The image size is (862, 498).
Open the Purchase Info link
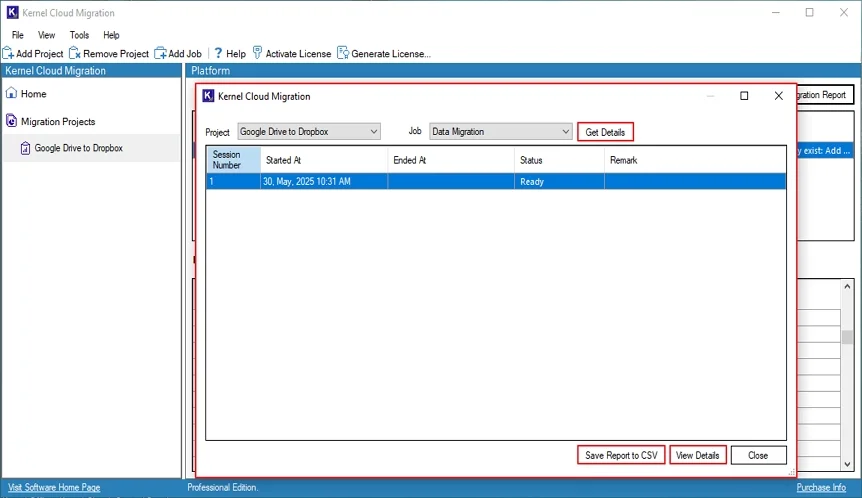(821, 487)
